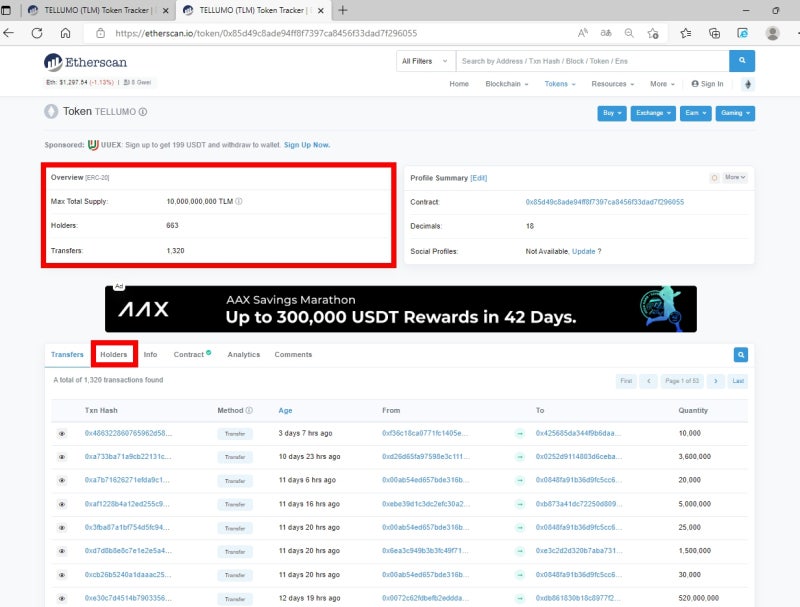Click the eye icon for the 3,600,000 transfer
The height and width of the screenshot is (607, 800).
[x=62, y=457]
